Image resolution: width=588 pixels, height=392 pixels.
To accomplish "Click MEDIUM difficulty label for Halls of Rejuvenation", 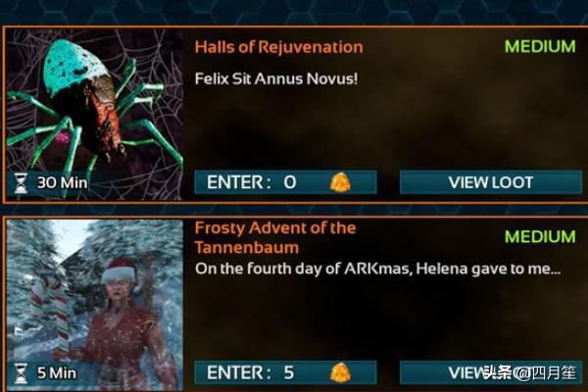I will (x=540, y=46).
